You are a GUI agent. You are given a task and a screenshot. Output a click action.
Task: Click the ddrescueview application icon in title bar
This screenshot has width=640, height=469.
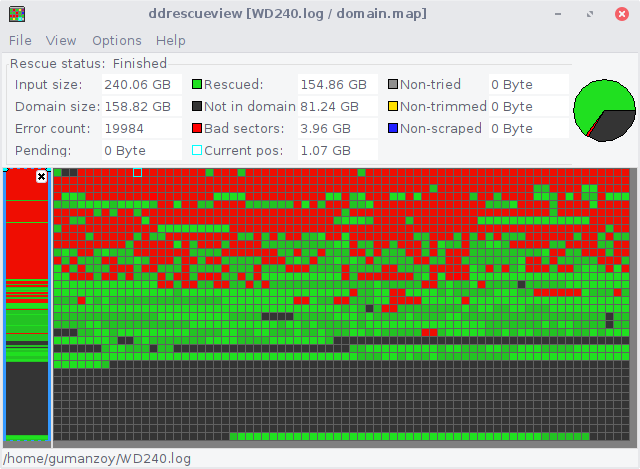[x=17, y=14]
